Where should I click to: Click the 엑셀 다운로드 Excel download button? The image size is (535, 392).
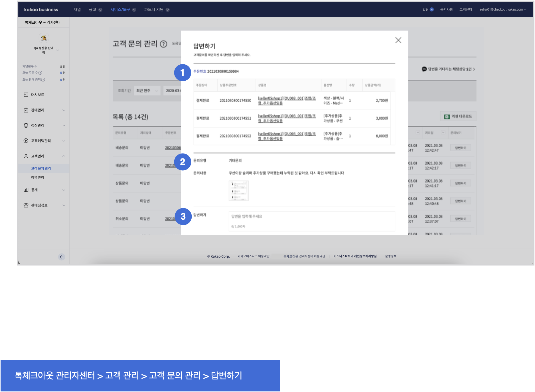point(458,116)
